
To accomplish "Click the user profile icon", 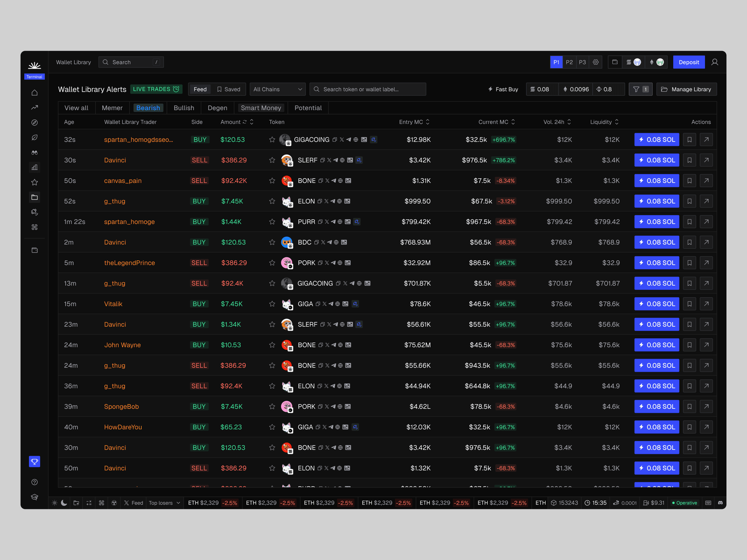I will (x=715, y=62).
